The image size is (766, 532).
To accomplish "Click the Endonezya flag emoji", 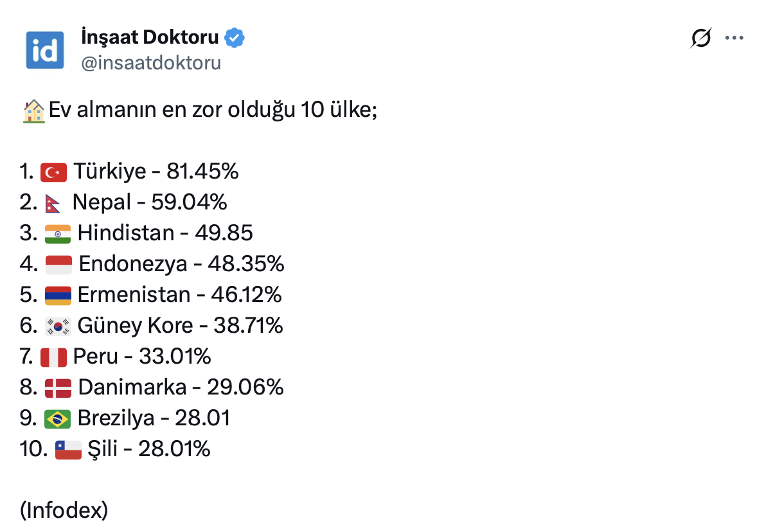I will pyautogui.click(x=58, y=264).
